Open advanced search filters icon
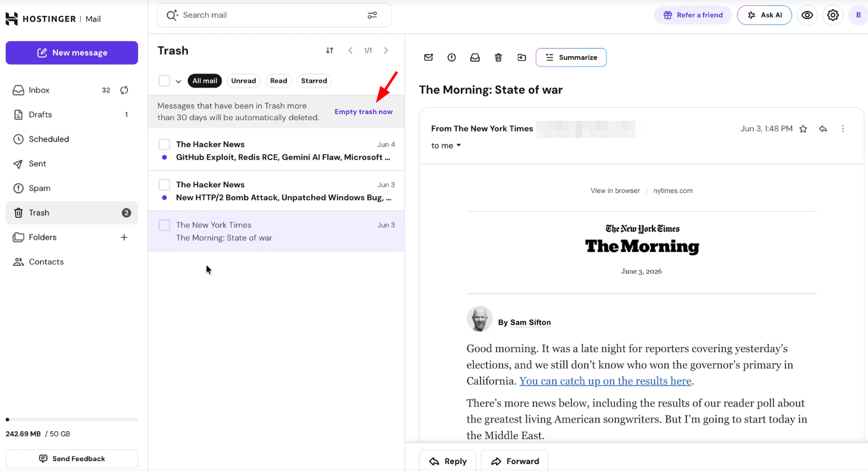868x471 pixels. (x=372, y=15)
